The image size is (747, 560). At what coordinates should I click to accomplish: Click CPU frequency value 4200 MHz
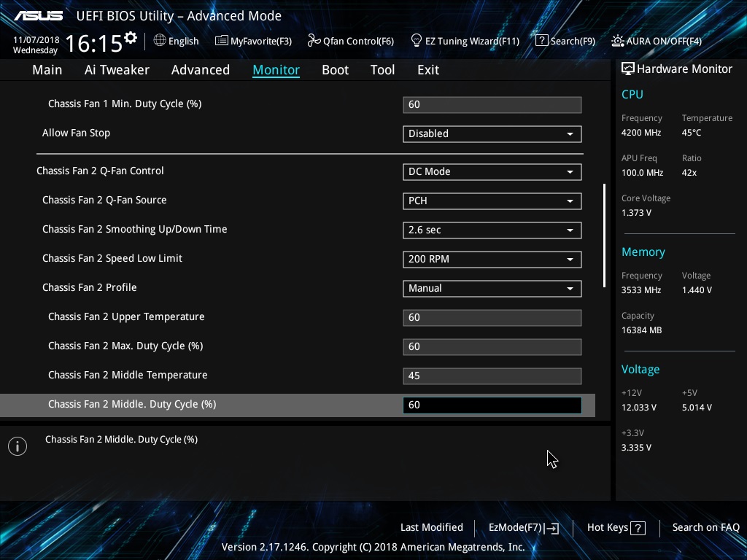coord(641,133)
